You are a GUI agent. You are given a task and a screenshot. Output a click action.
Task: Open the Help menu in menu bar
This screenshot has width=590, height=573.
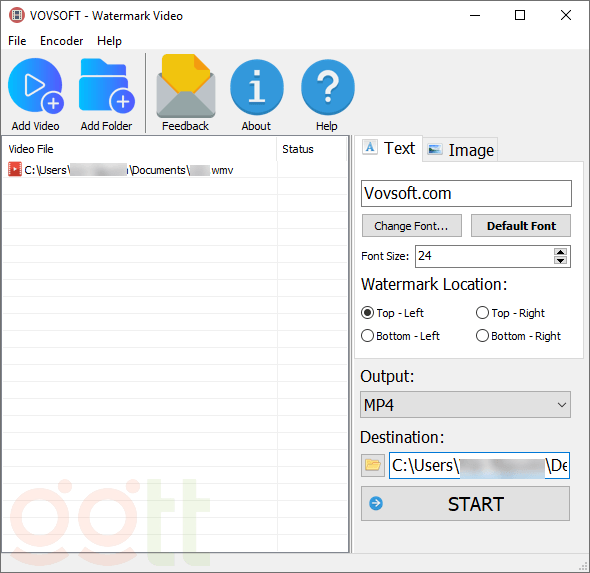(x=109, y=41)
